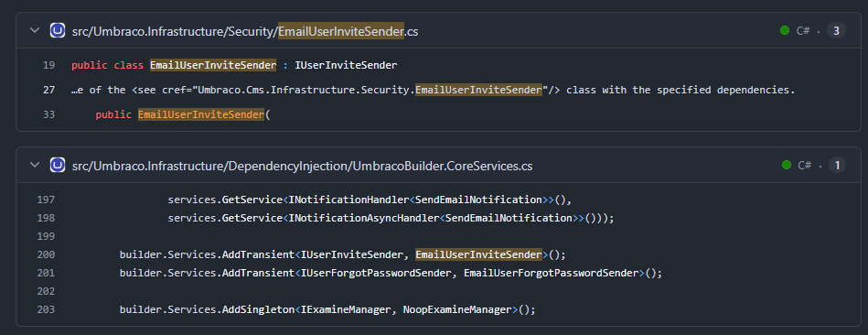Image resolution: width=868 pixels, height=335 pixels.
Task: Click the green C# language dot in second result
Action: click(786, 165)
